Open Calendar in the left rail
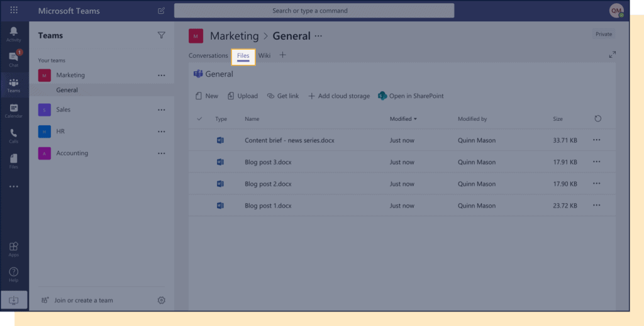644x326 pixels. pos(14,111)
